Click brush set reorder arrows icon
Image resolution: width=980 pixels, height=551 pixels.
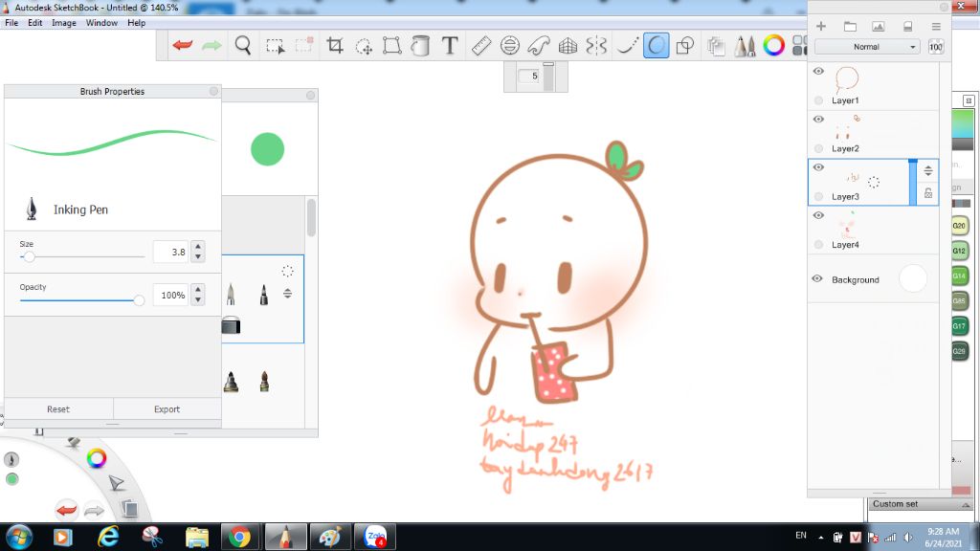(287, 293)
